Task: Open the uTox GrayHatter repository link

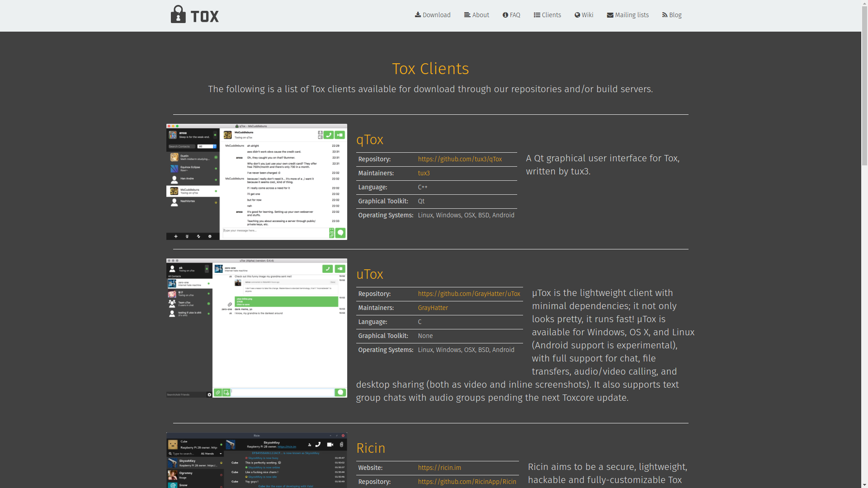Action: point(469,294)
